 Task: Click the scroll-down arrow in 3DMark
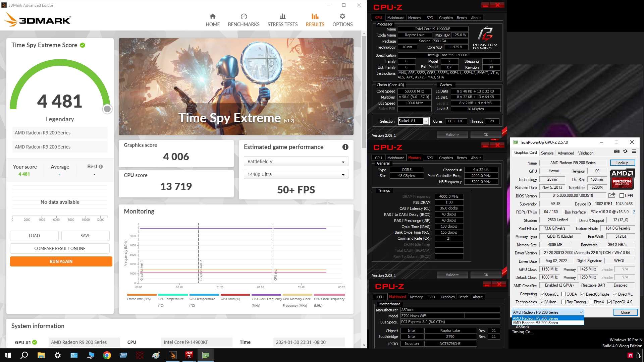click(x=364, y=345)
